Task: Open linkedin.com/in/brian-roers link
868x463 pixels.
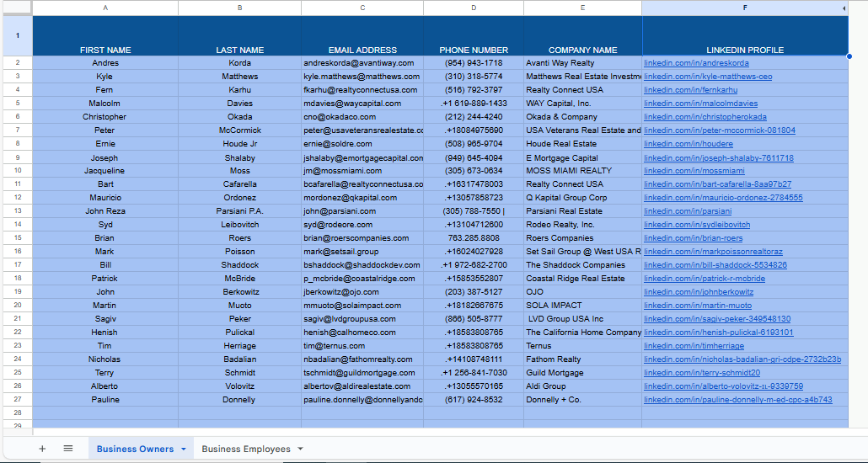Action: [x=693, y=238]
